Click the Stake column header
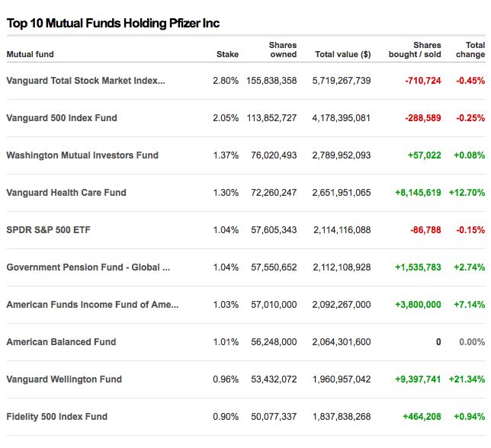The image size is (491, 448). click(x=228, y=54)
